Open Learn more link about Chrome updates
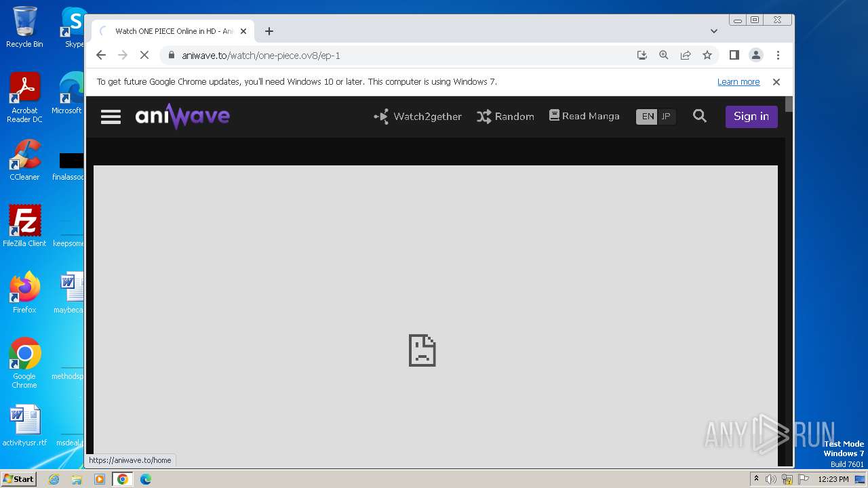The image size is (868, 488). pyautogui.click(x=738, y=82)
